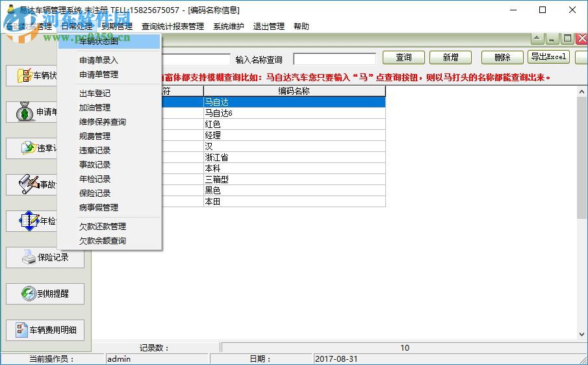
Task: Click the scrollbar down arrow
Action: 582,334
